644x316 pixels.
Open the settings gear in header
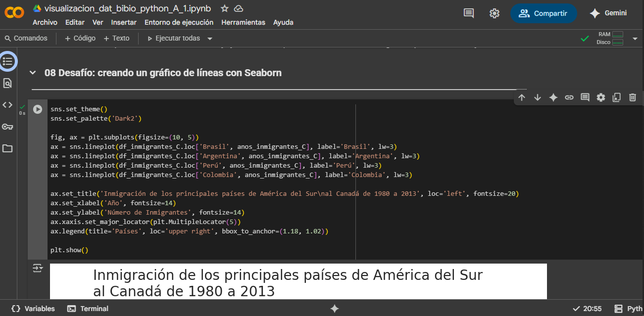pos(495,13)
